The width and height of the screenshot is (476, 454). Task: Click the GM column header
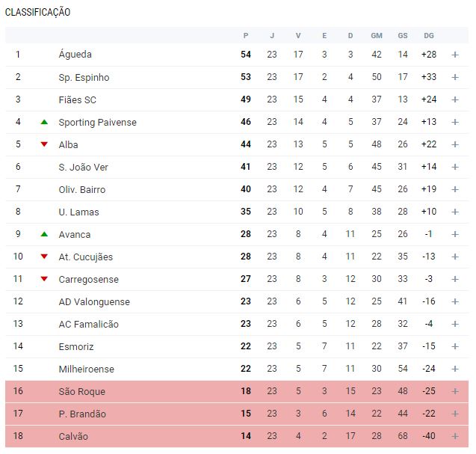coord(377,35)
